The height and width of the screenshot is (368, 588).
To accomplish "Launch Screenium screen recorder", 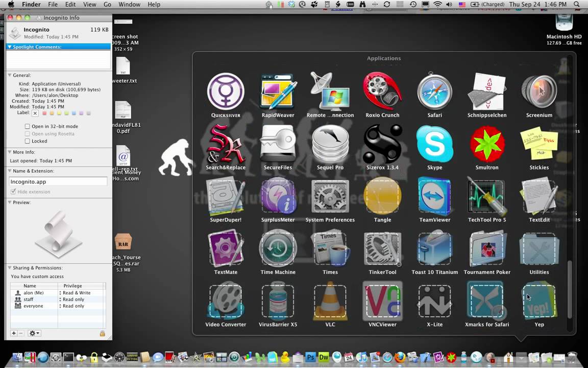I will 539,91.
